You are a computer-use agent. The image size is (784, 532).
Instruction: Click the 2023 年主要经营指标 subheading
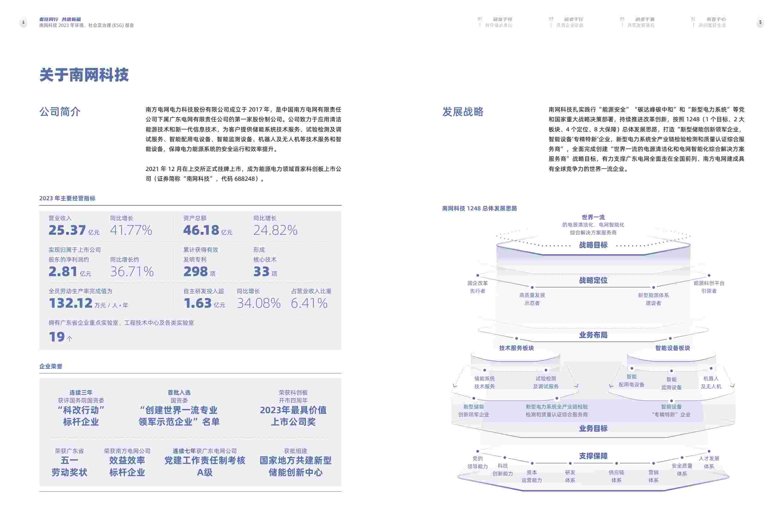pos(67,198)
